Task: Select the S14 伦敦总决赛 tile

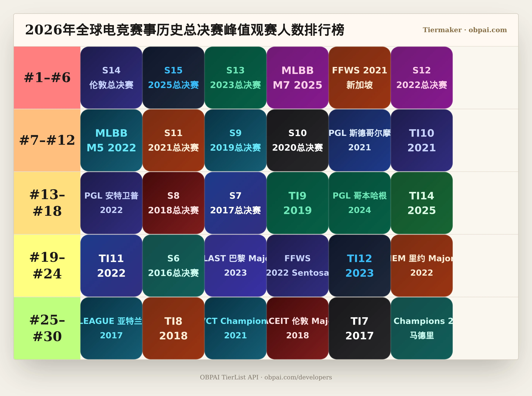Action: (111, 78)
